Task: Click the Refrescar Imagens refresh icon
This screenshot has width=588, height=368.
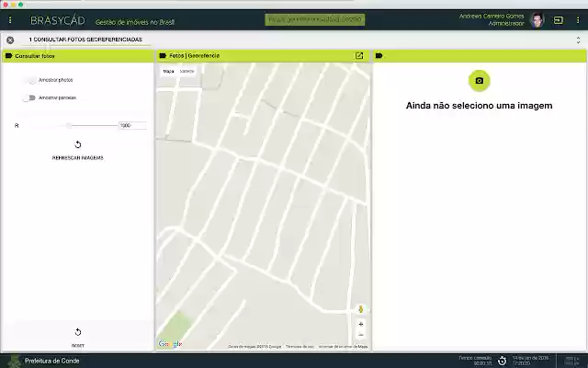Action: coord(77,144)
